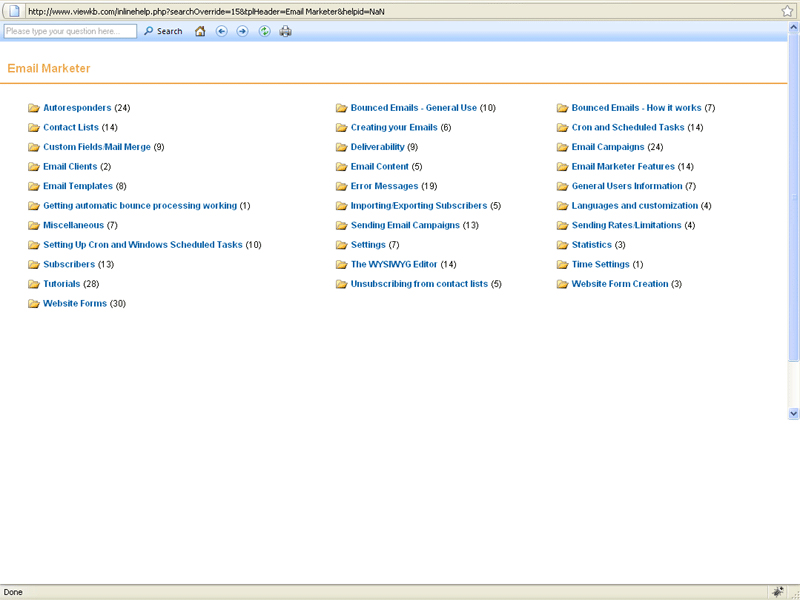Open the Email Campaigns link
The image size is (800, 600).
tap(608, 147)
